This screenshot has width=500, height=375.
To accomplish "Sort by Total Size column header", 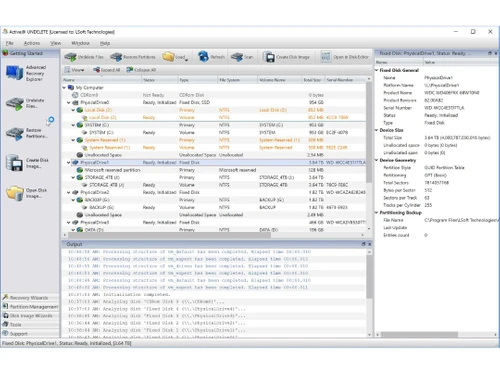I will click(x=313, y=80).
